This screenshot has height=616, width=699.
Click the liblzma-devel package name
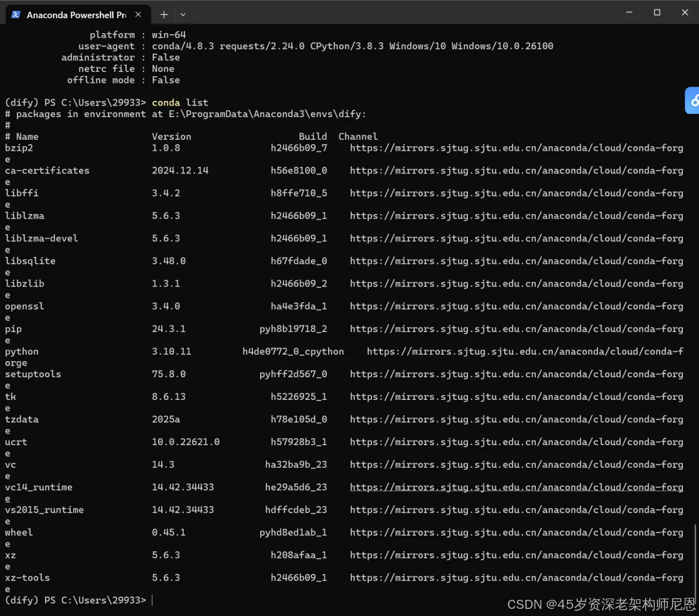(41, 239)
